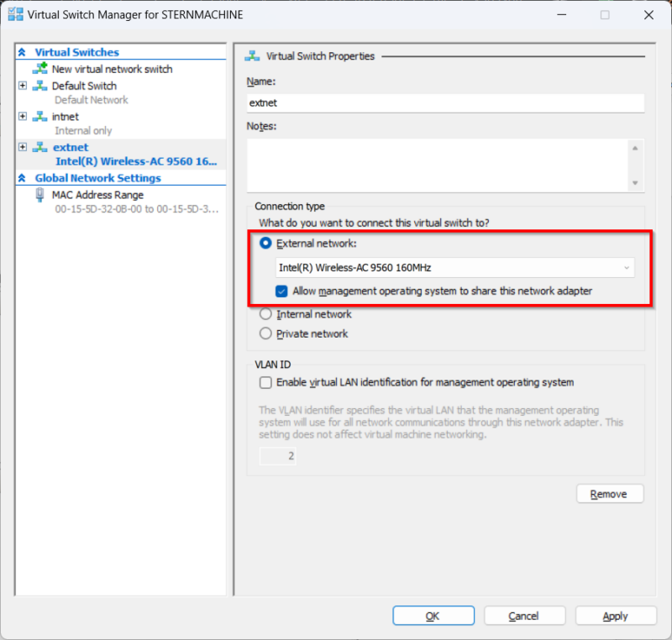Collapse the Virtual Switches section chevron

(x=22, y=52)
